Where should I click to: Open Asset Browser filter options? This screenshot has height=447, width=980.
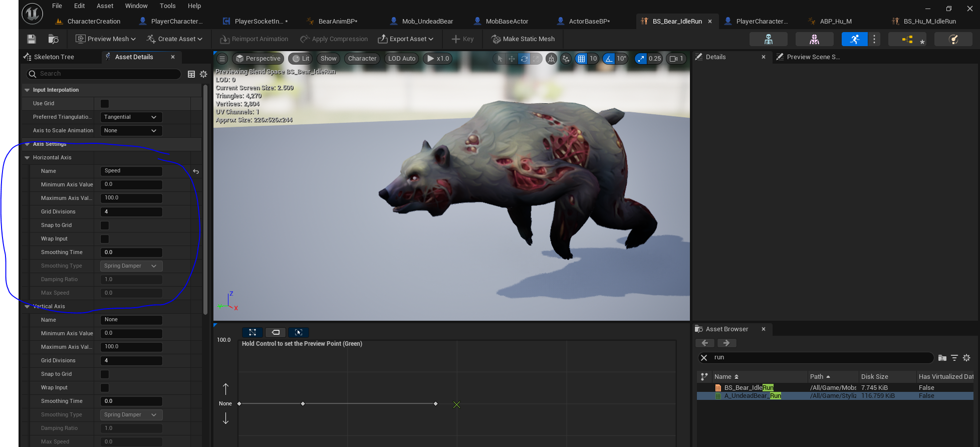click(954, 358)
